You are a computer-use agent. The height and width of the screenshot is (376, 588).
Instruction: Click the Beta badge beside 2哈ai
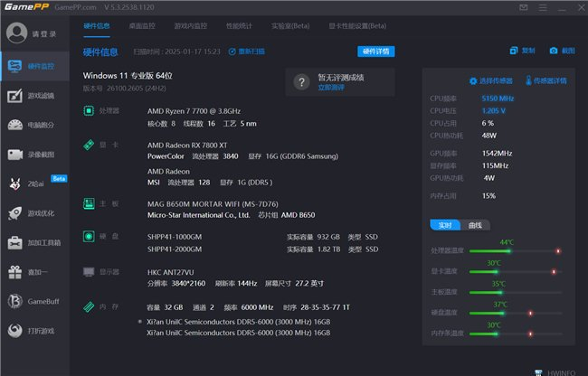[59, 179]
